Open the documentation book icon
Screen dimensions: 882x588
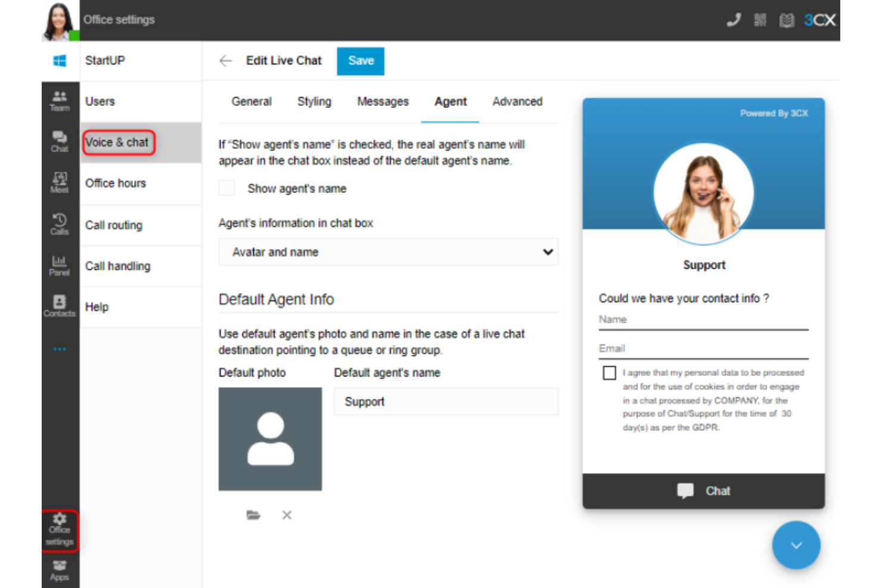(x=787, y=20)
